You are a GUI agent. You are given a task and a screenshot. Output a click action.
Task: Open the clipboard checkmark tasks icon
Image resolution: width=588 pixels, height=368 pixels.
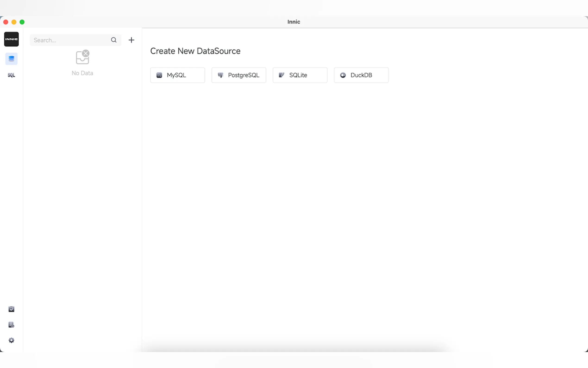coord(11,309)
